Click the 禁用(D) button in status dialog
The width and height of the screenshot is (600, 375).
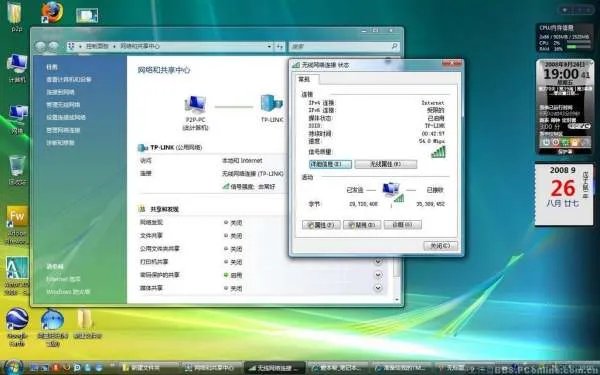362,225
